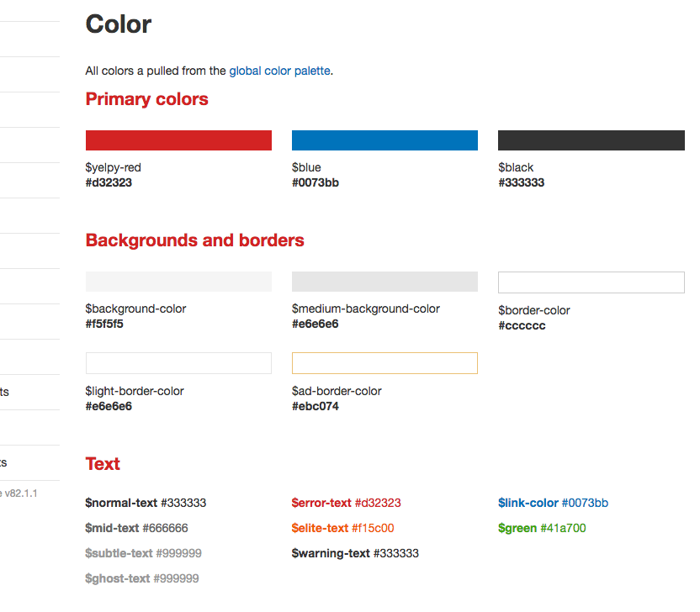Click the $yelpy-red color swatch

178,140
